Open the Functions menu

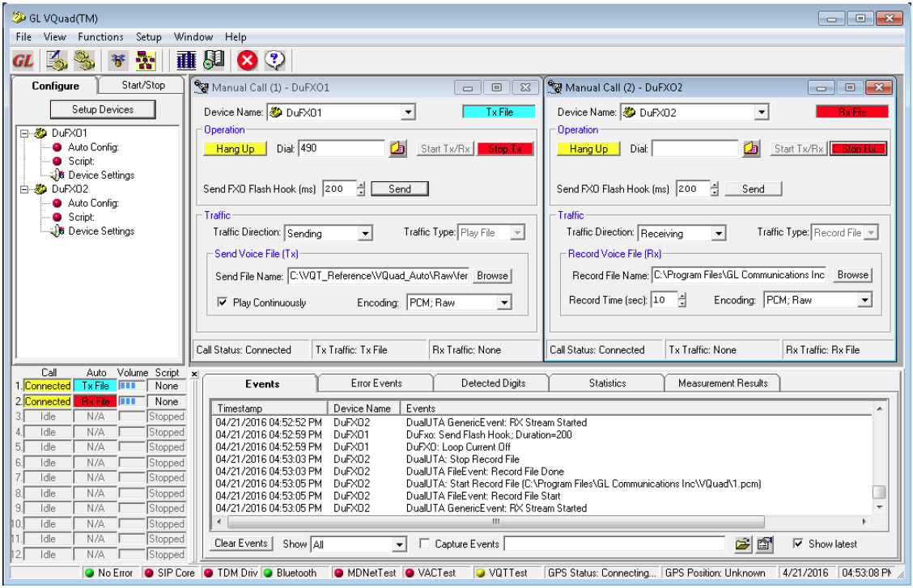coord(100,36)
